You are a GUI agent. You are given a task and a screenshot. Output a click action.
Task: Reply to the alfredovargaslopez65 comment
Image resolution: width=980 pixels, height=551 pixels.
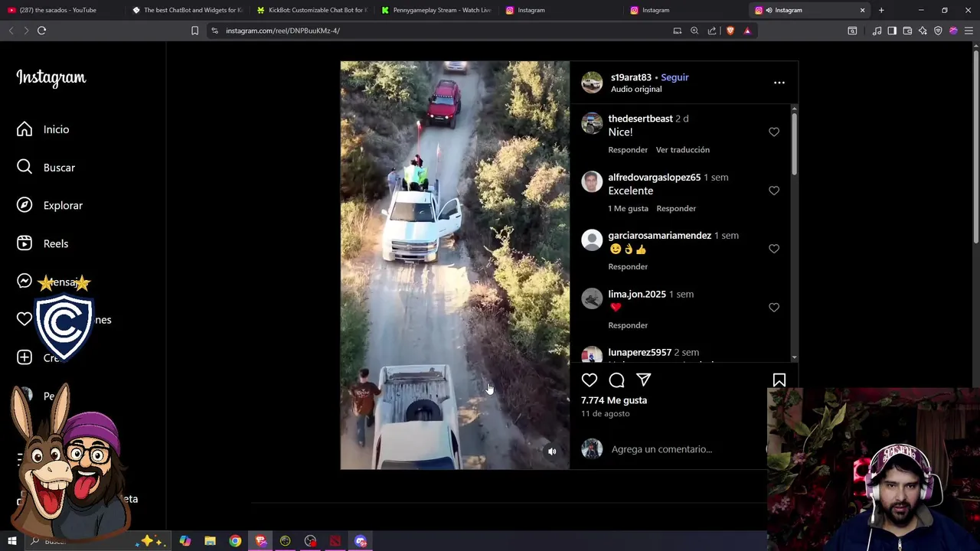[676, 208]
